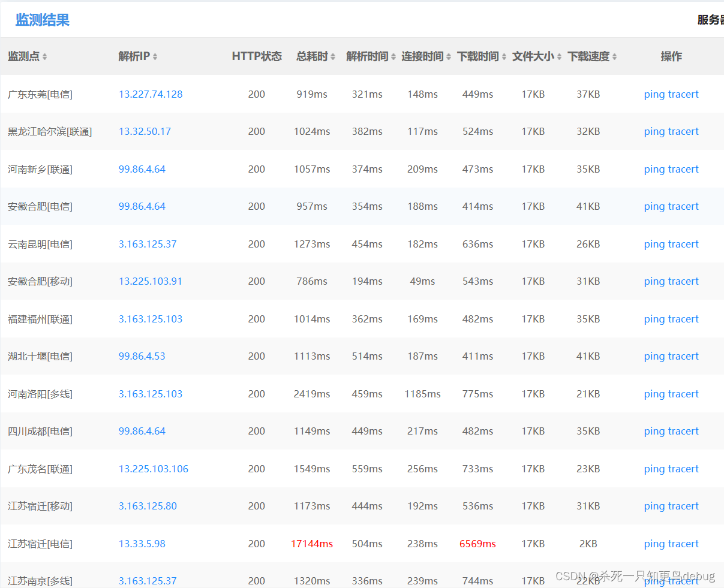
Task: Open IP link 13.225.103.91
Action: [x=151, y=281]
